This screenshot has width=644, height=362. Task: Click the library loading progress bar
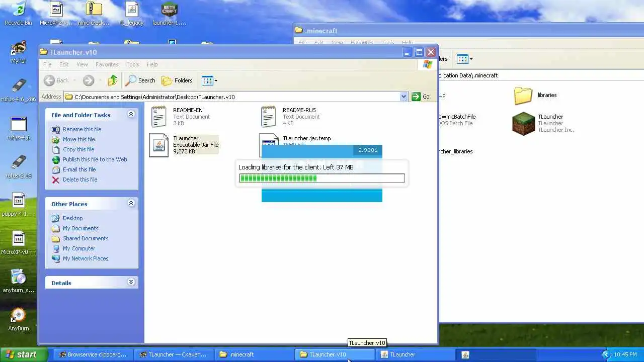(321, 178)
